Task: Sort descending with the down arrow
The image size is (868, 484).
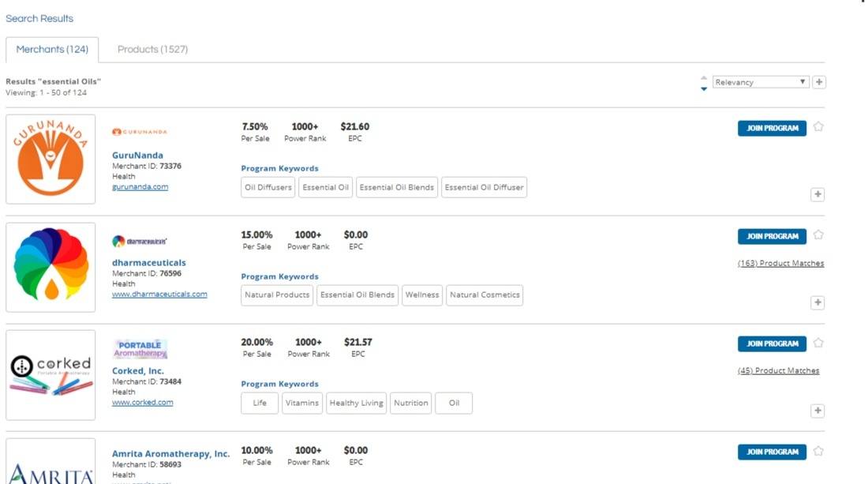Action: pyautogui.click(x=704, y=88)
